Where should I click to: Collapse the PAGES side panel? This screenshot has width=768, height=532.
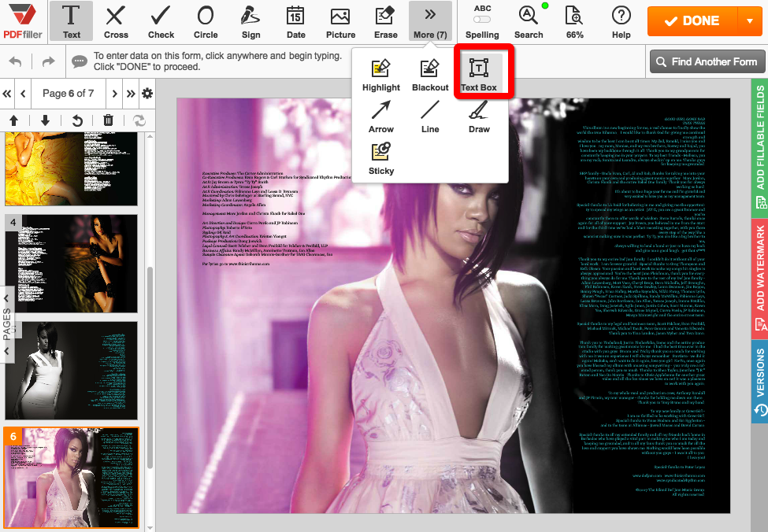coord(7,323)
